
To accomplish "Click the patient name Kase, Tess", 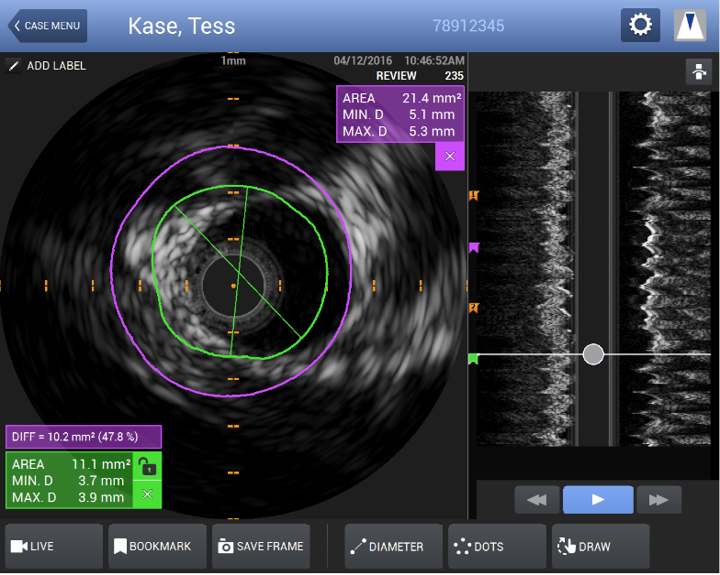I will 181,26.
